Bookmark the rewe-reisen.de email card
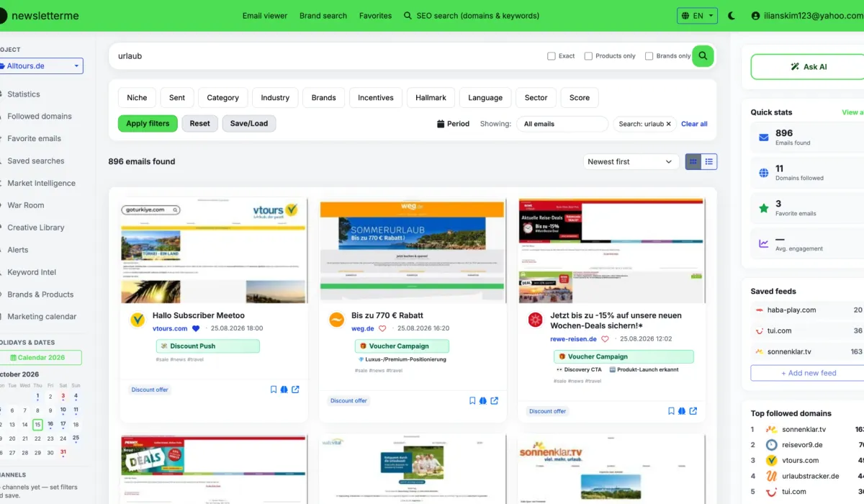 pos(671,411)
